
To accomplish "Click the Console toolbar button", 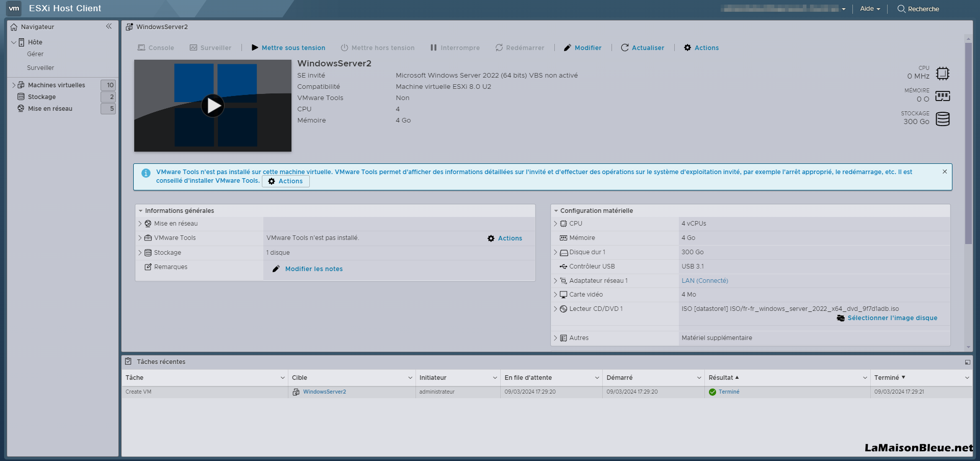I will [x=156, y=47].
